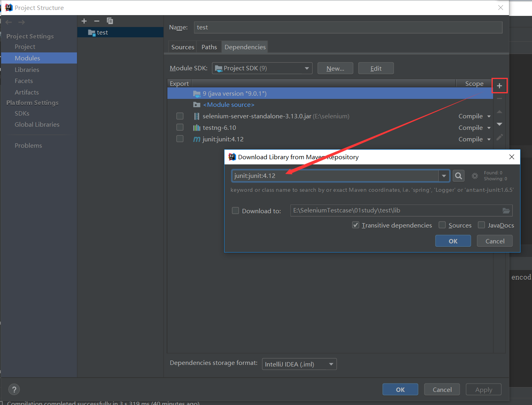Open Artifacts in the sidebar
This screenshot has width=532, height=405.
[x=27, y=92]
